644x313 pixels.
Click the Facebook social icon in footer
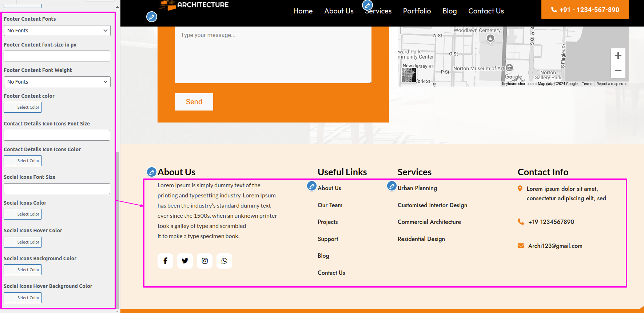(165, 261)
